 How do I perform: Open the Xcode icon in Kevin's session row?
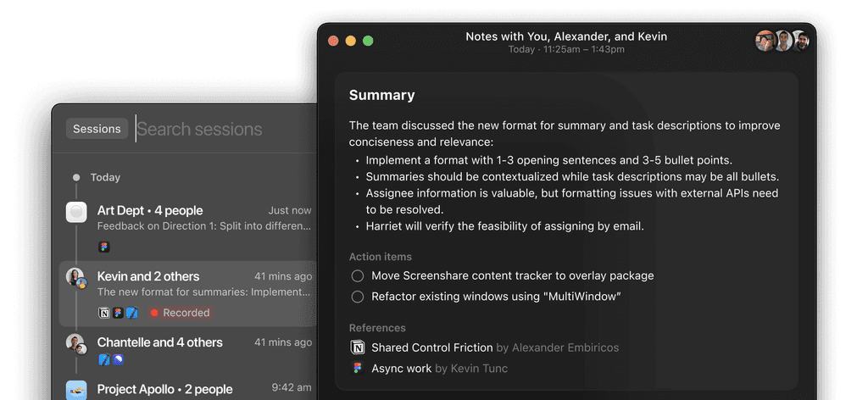(131, 313)
